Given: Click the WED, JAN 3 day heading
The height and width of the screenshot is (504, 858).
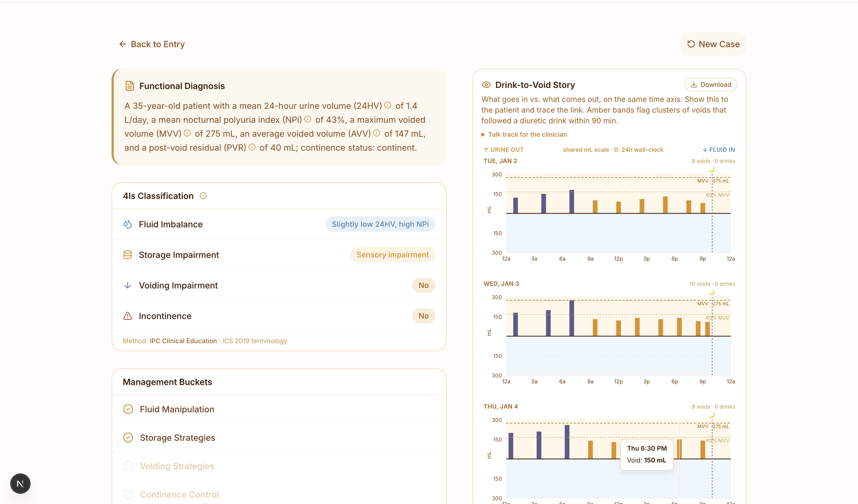Looking at the screenshot, I should pos(501,284).
